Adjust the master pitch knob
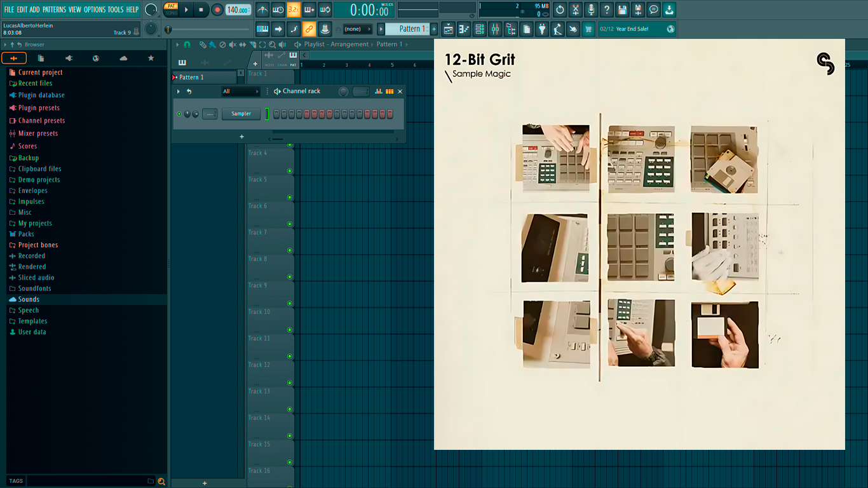The width and height of the screenshot is (868, 488). click(x=151, y=29)
